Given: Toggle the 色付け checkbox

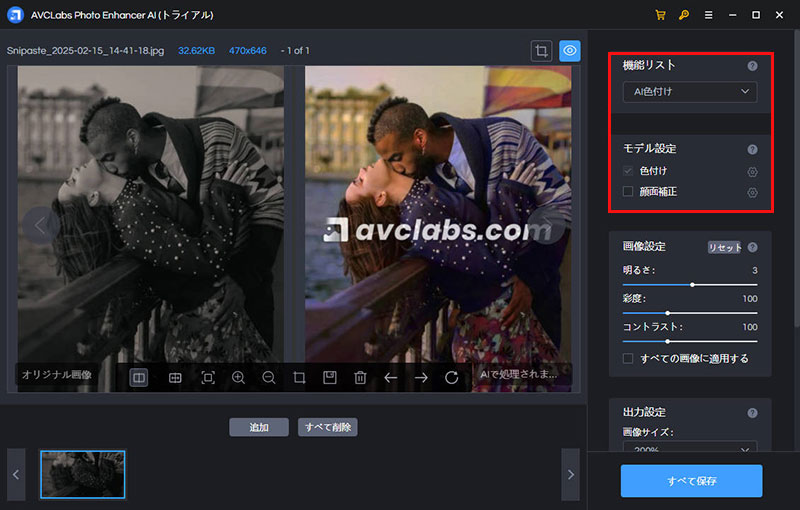Looking at the screenshot, I should (628, 171).
